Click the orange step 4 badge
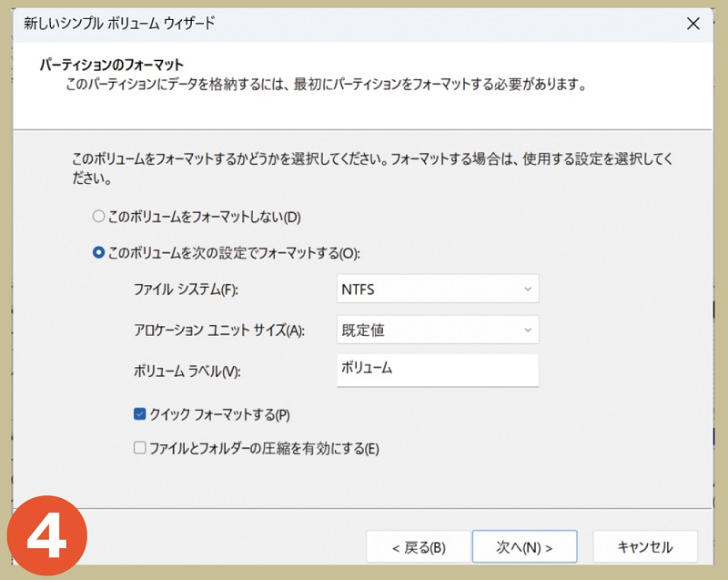Screen dimensions: 728x580 click(47, 535)
